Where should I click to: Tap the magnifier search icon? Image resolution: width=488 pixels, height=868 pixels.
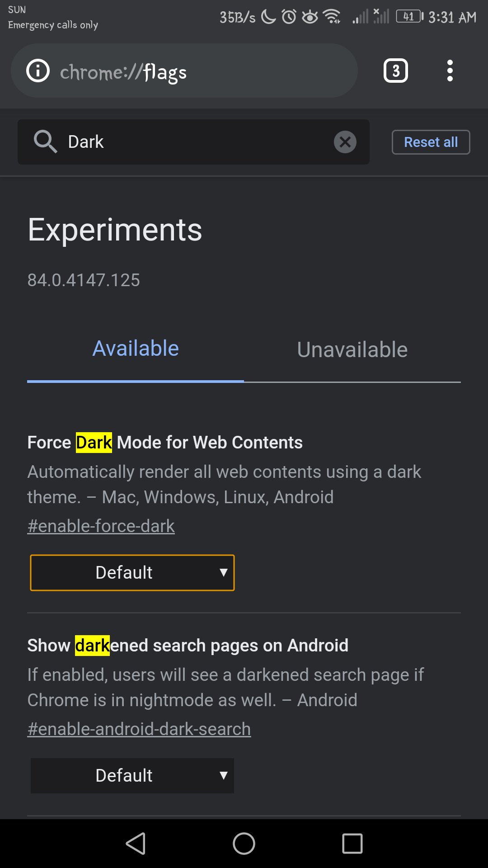pyautogui.click(x=45, y=142)
